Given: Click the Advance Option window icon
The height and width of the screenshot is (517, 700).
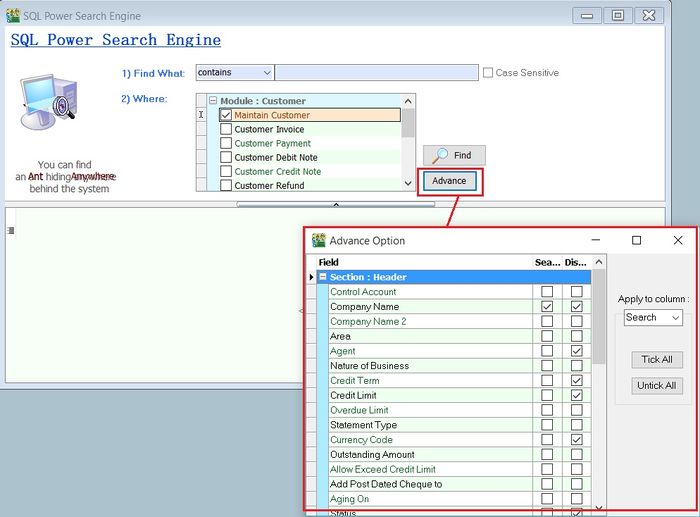Looking at the screenshot, I should 319,241.
